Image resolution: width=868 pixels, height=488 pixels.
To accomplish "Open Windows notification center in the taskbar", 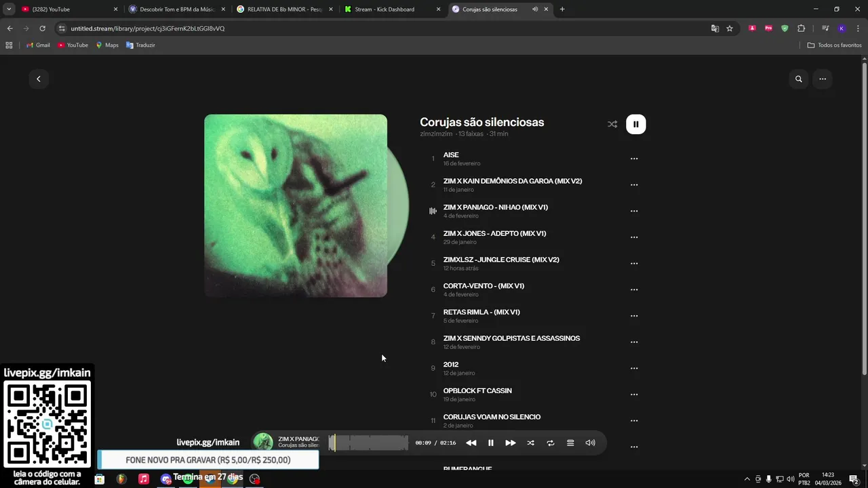I will click(x=854, y=479).
